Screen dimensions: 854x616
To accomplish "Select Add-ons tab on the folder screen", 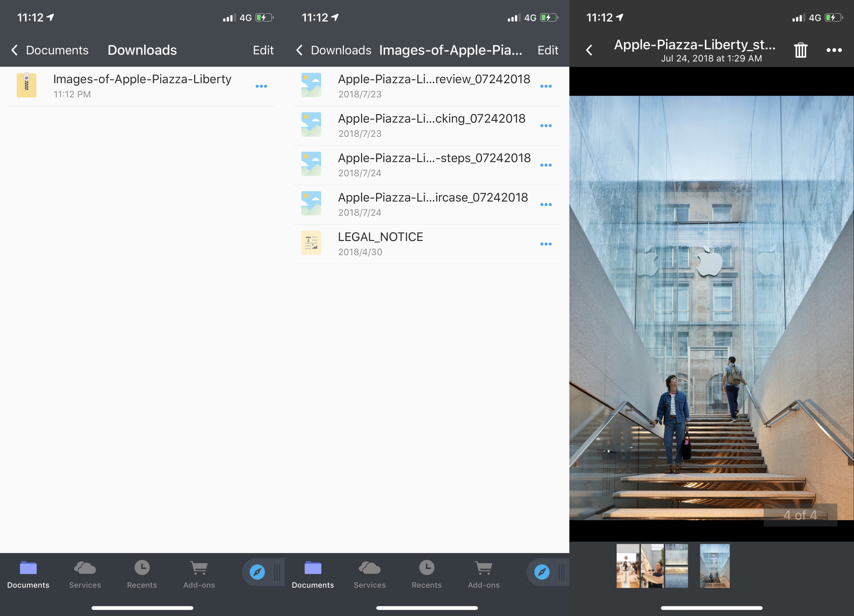I will (484, 575).
